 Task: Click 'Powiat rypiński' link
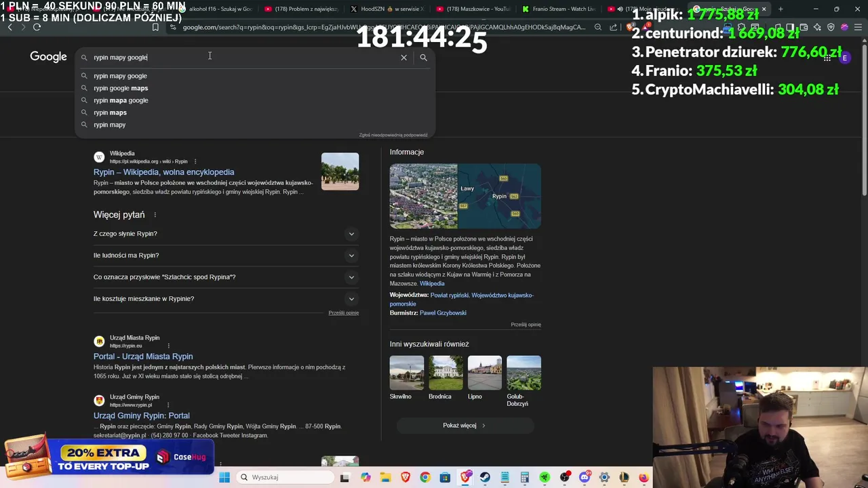coord(450,296)
